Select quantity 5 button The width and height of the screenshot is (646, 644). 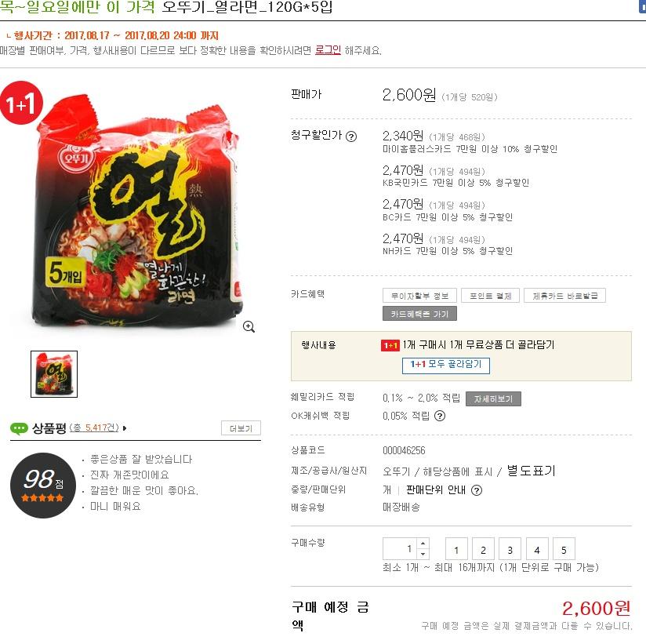click(x=564, y=550)
